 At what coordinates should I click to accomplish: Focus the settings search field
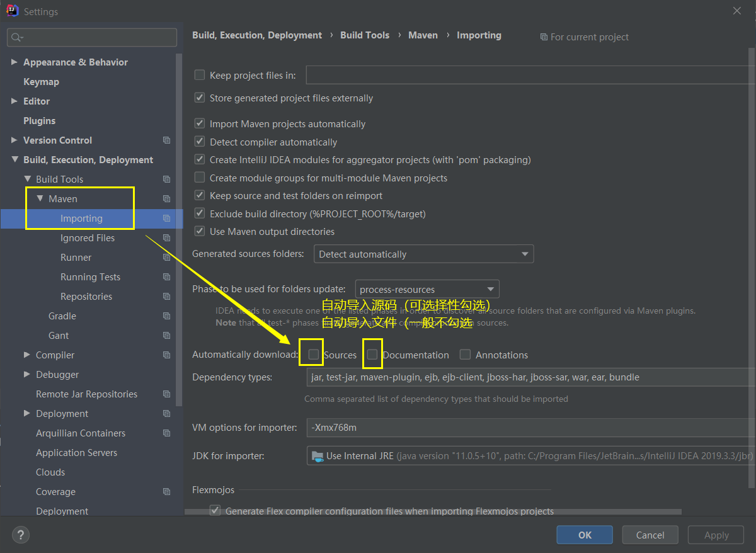coord(92,38)
